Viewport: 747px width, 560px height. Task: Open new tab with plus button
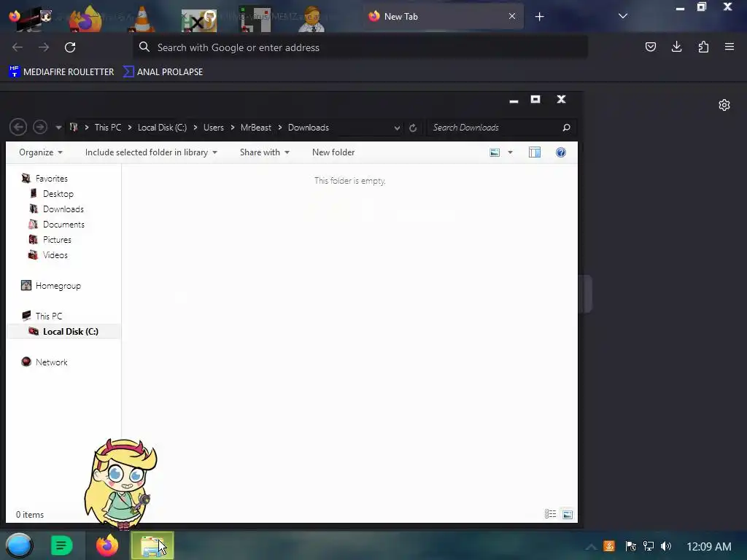(x=539, y=17)
